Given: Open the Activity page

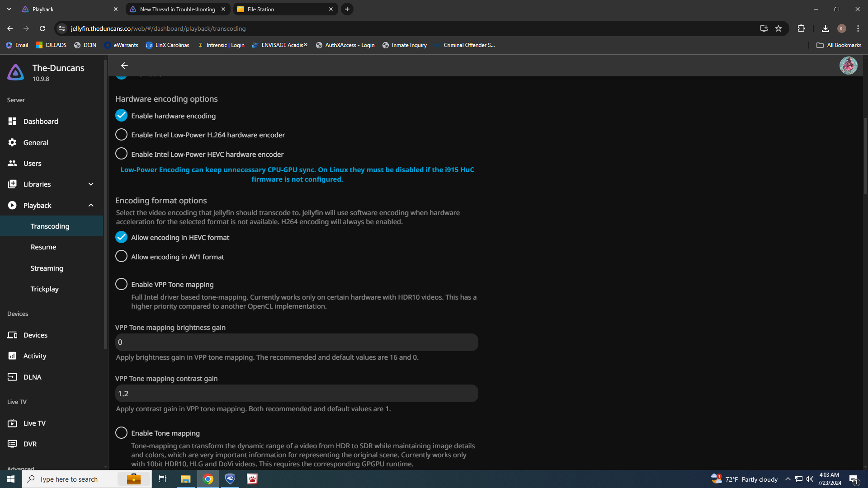Looking at the screenshot, I should pos(35,356).
